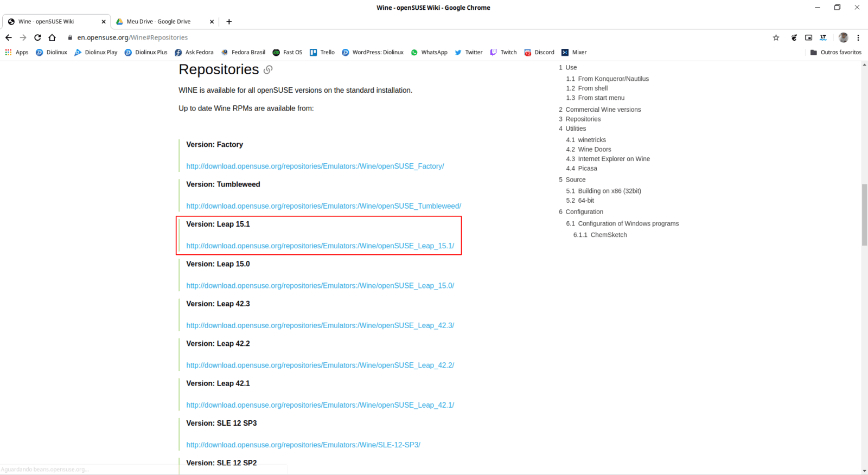Open the Ask Fedora bookmark

click(x=194, y=53)
